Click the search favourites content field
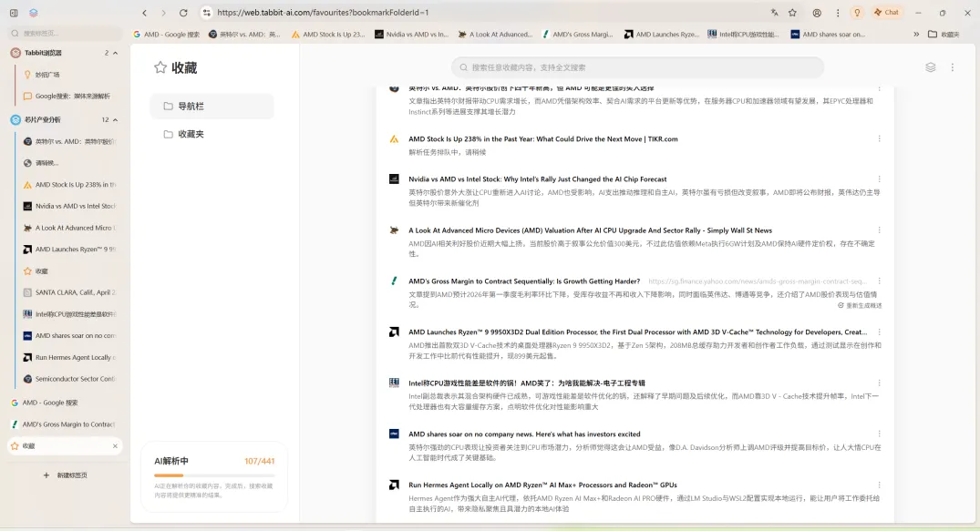Viewport: 980px width, 531px height. click(637, 67)
